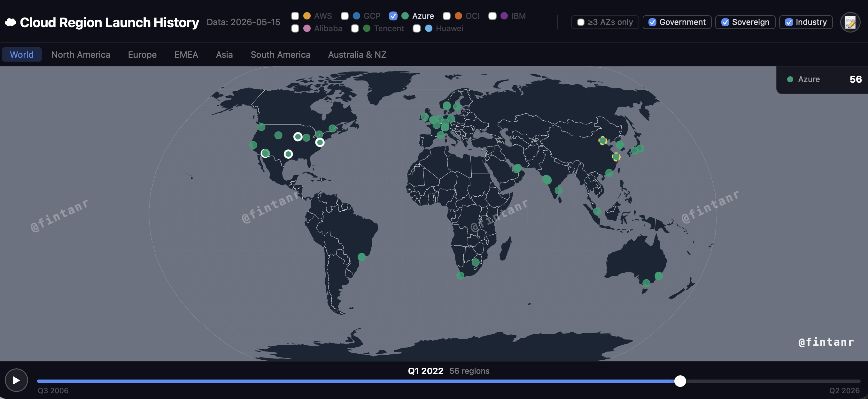Click the timeline slider handle at Q1 2022

point(680,381)
